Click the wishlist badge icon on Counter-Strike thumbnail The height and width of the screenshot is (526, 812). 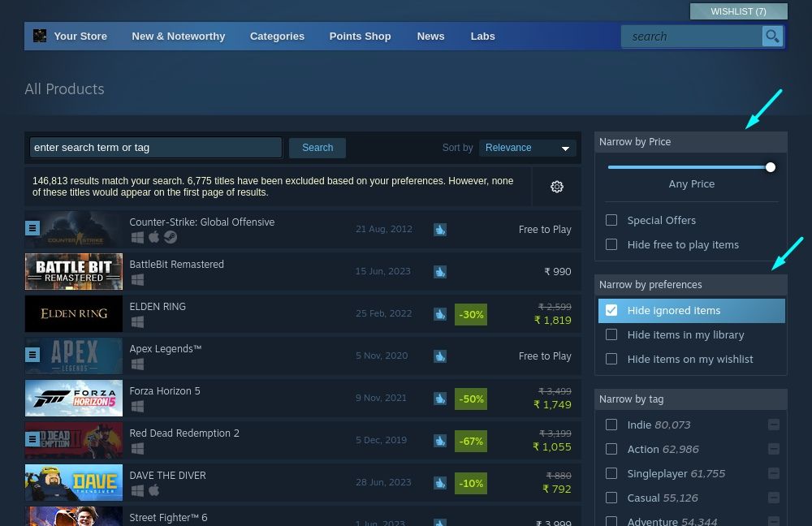pos(32,228)
